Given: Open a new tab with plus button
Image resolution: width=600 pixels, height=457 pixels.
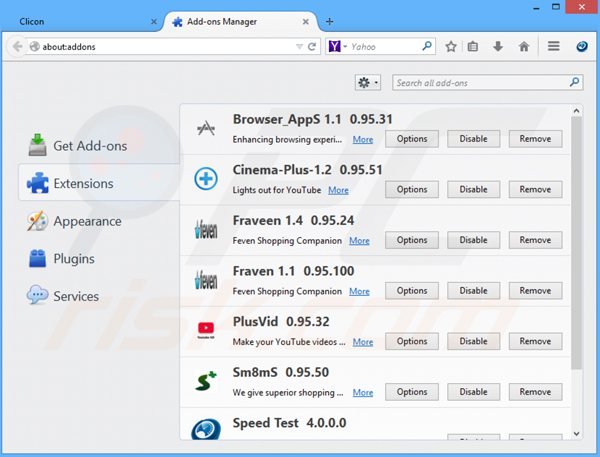Looking at the screenshot, I should (x=329, y=22).
